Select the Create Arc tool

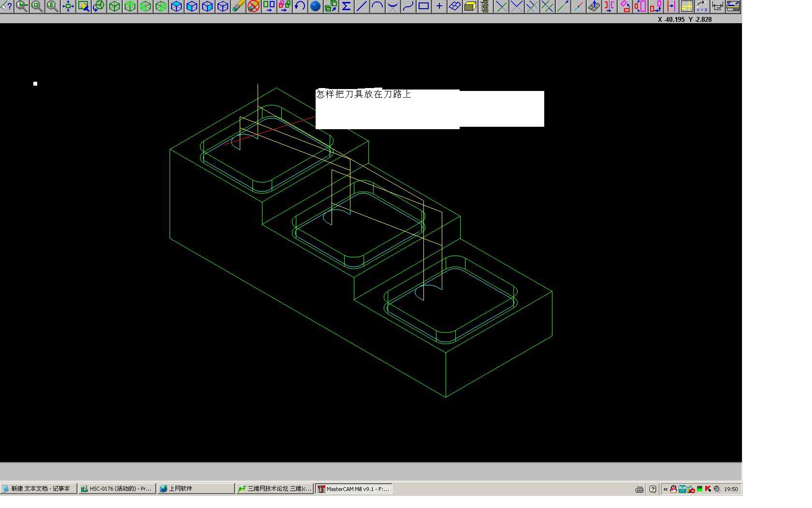click(377, 6)
